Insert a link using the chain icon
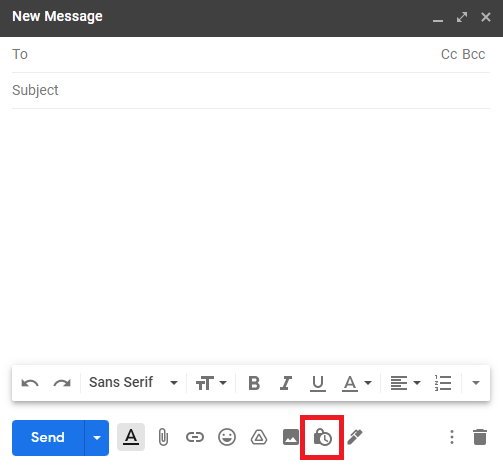The height and width of the screenshot is (467, 503). pos(195,437)
